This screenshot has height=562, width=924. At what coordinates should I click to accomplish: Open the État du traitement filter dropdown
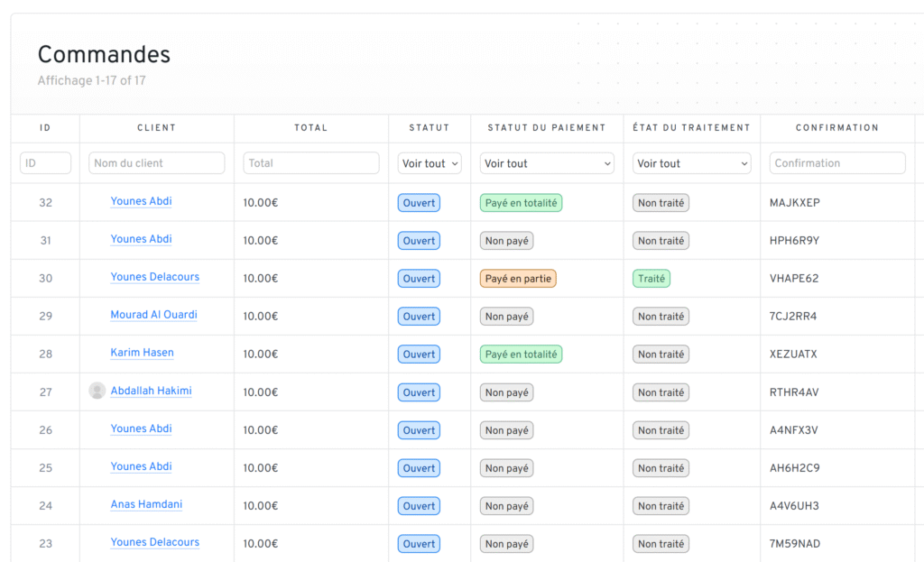tap(692, 163)
